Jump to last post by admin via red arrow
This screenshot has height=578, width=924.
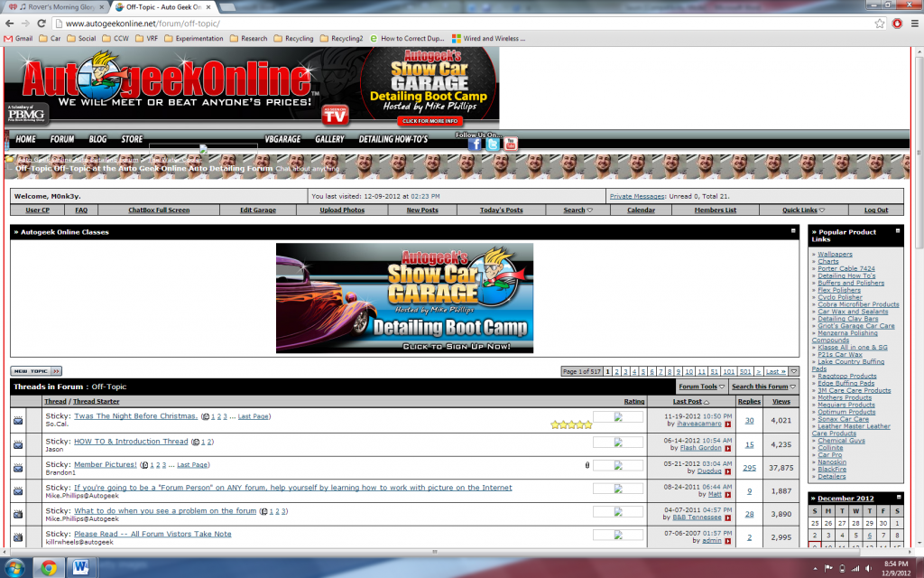click(728, 541)
